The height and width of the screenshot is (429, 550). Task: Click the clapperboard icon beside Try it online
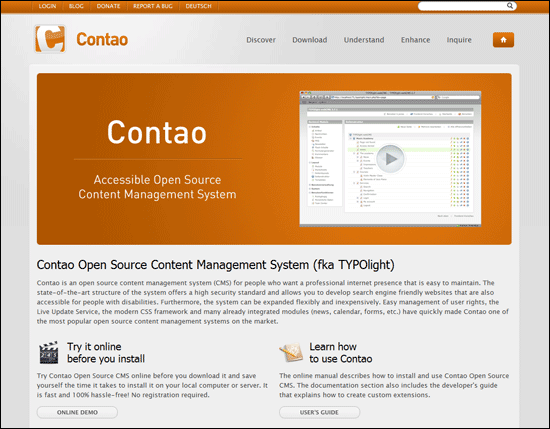pyautogui.click(x=49, y=353)
